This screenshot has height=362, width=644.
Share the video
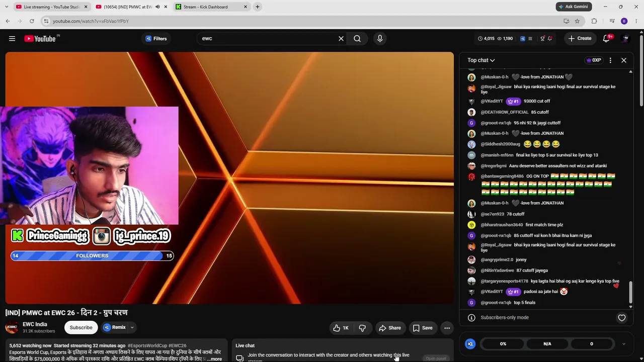tap(390, 328)
